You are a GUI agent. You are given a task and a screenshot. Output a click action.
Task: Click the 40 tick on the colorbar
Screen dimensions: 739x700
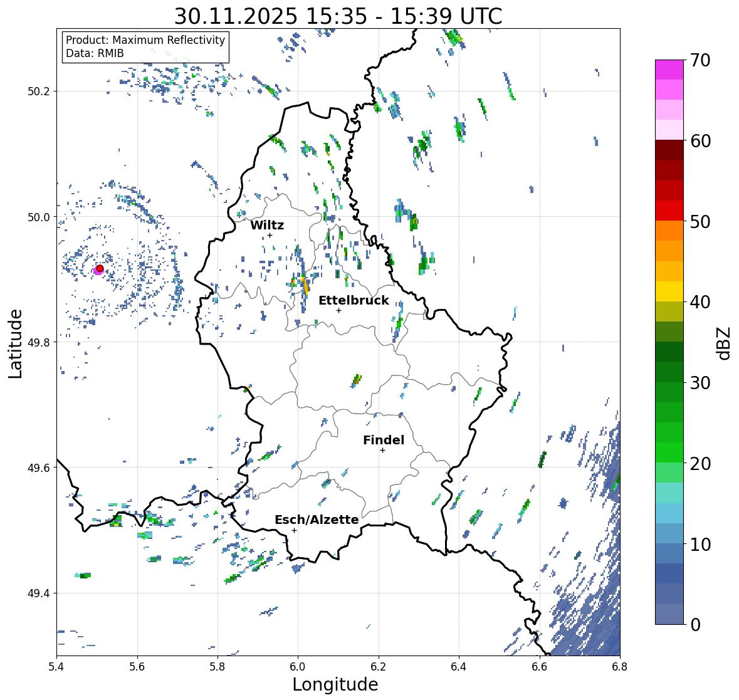(x=700, y=302)
